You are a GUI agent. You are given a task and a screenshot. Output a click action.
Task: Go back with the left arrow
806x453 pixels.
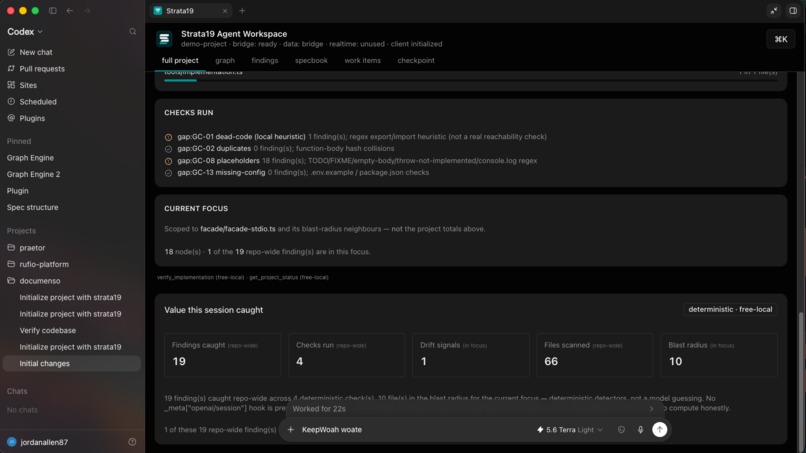(x=69, y=10)
